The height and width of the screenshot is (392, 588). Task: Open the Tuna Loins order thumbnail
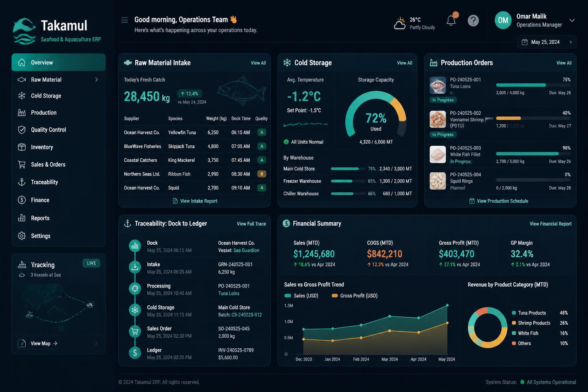pyautogui.click(x=438, y=85)
